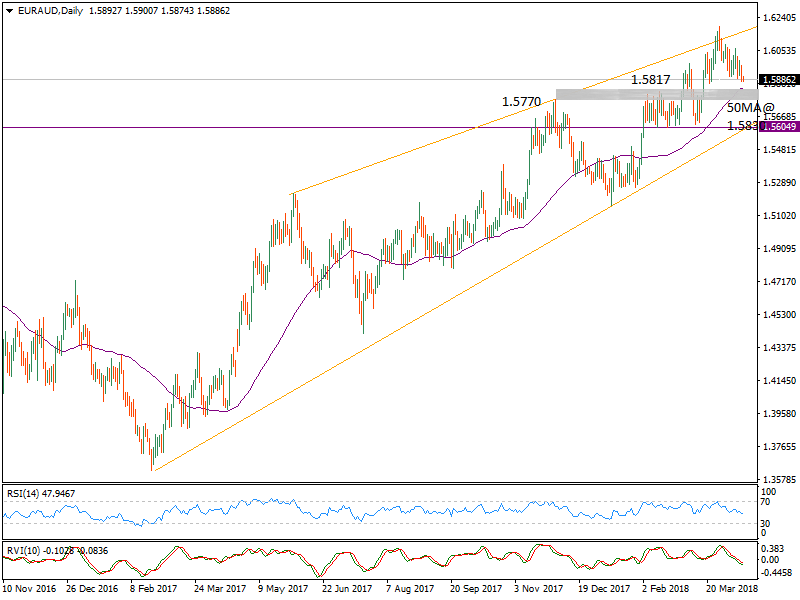Click the 1.41450 price axis label
Image resolution: width=800 pixels, height=600 pixels.
pyautogui.click(x=779, y=381)
